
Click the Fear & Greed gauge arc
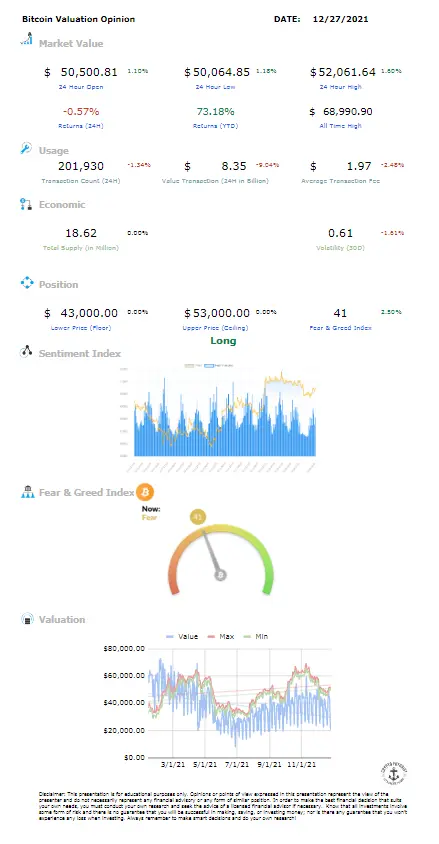(x=221, y=560)
